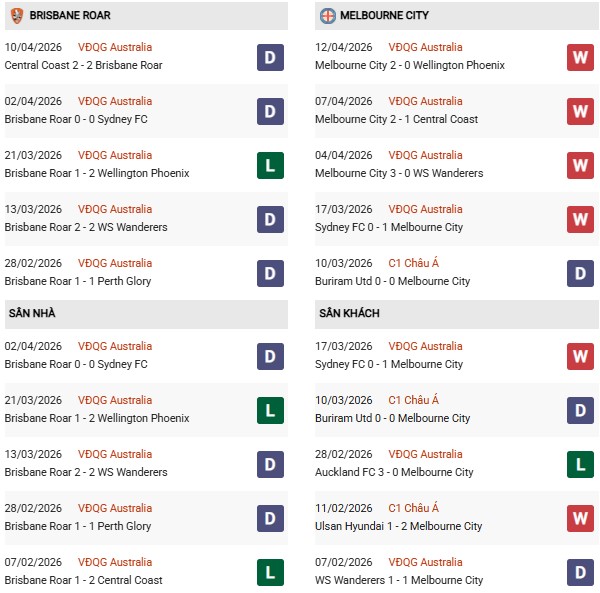Click the Brisbane Roar club logo

(16, 16)
